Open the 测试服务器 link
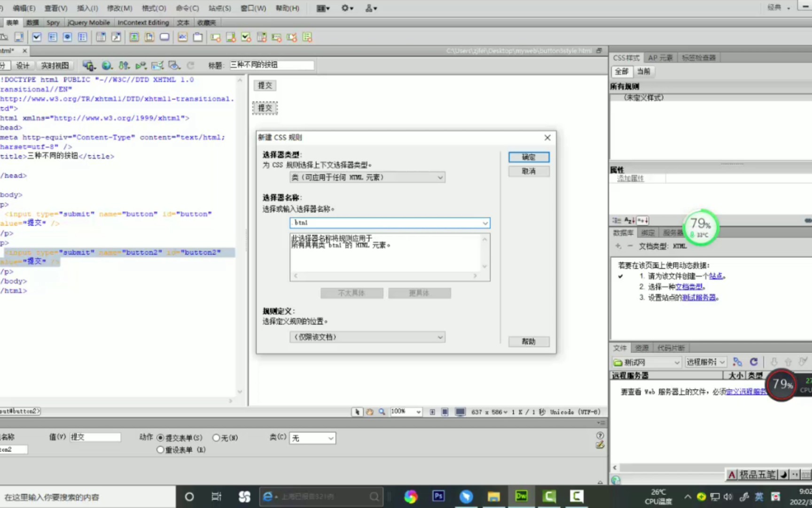The width and height of the screenshot is (812, 508). tap(699, 298)
